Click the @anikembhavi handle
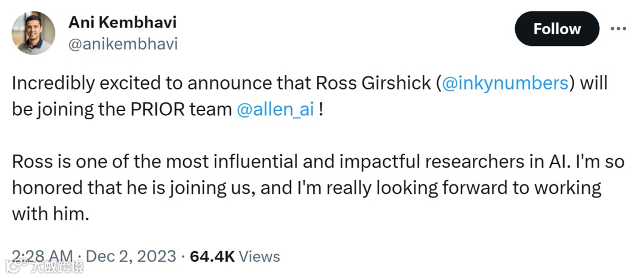Screen dimensions: 644x278 123,44
